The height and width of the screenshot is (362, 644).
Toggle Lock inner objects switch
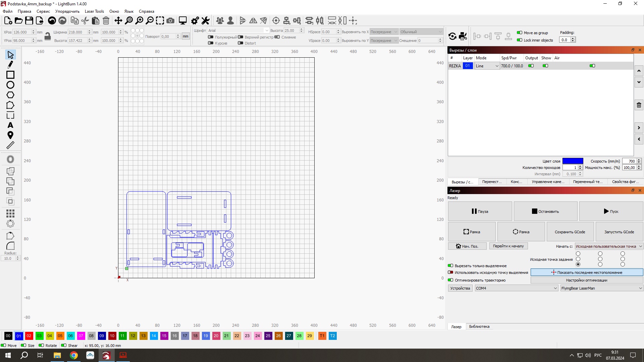520,40
